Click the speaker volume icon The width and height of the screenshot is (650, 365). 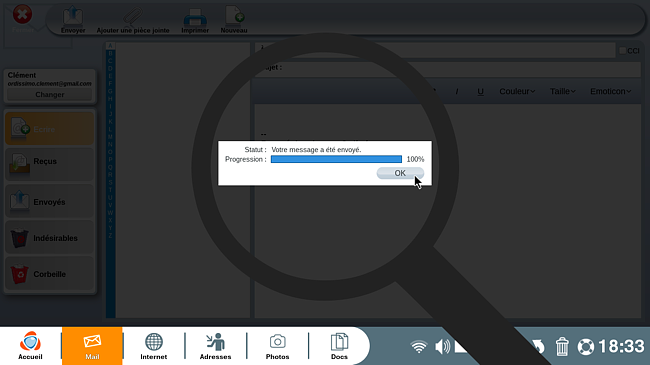point(442,346)
